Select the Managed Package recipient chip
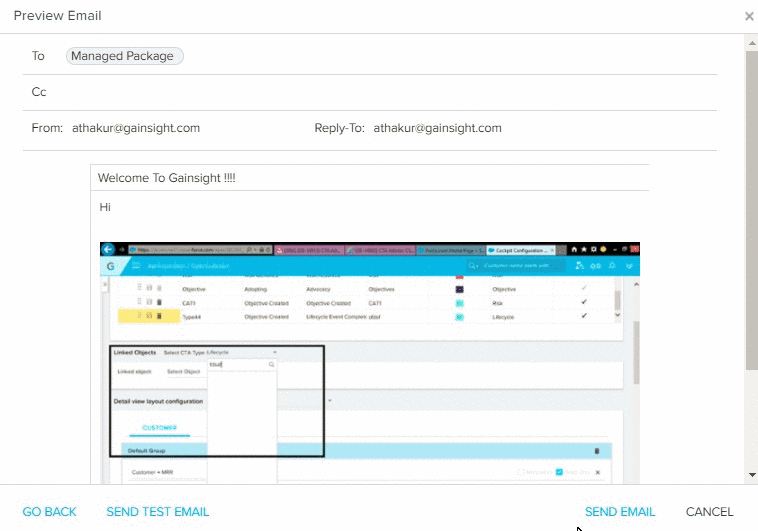 [124, 56]
